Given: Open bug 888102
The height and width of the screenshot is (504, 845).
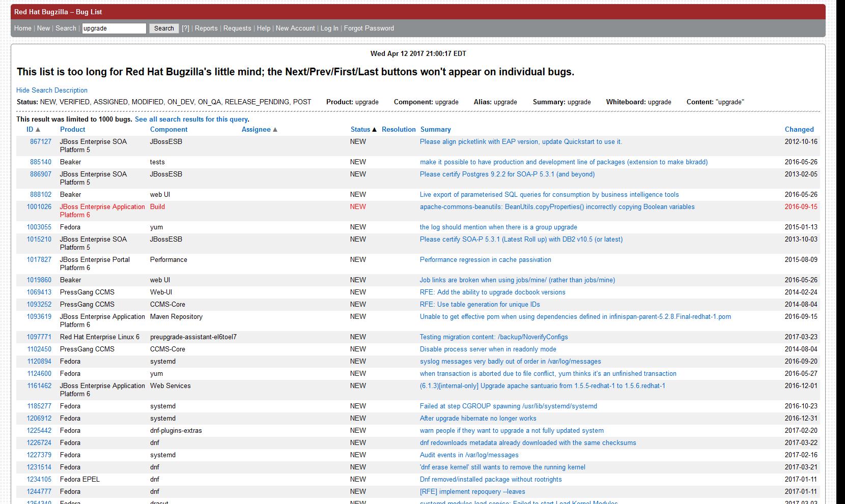Looking at the screenshot, I should [x=41, y=195].
